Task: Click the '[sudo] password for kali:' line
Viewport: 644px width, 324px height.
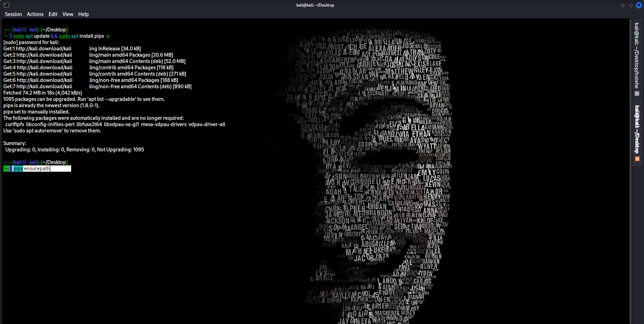Action: tap(31, 42)
